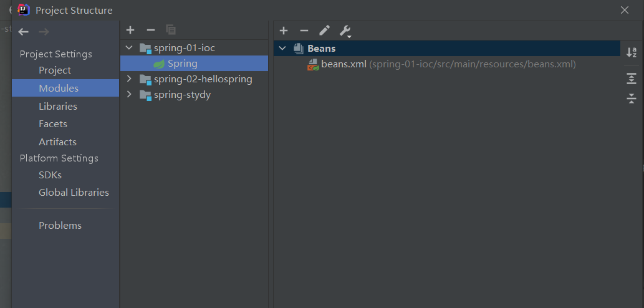This screenshot has height=308, width=644.
Task: Open the Libraries settings page
Action: (x=58, y=107)
